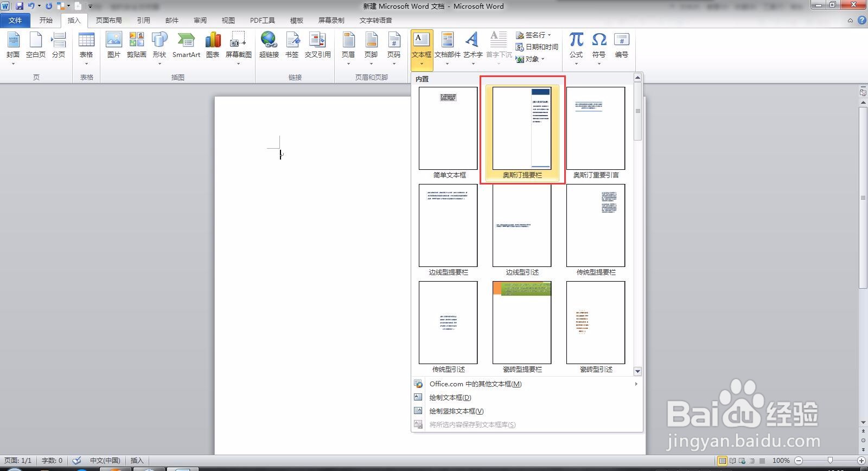Switch to the 审阅 (Review) tab
The height and width of the screenshot is (471, 868).
click(200, 20)
